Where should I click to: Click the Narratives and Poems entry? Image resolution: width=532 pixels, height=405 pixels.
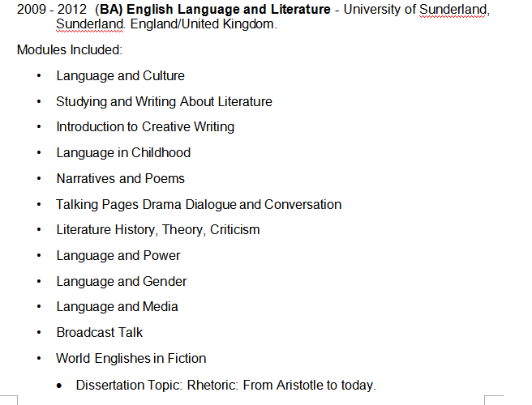120,179
